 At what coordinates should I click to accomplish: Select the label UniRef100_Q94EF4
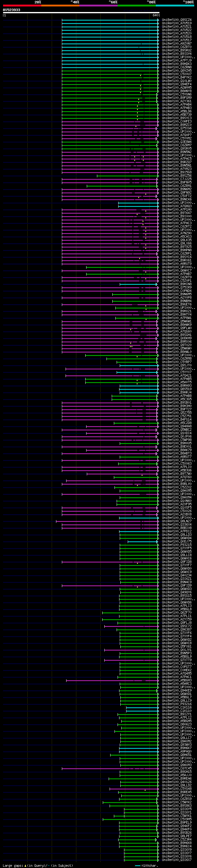pyautogui.click(x=176, y=84)
